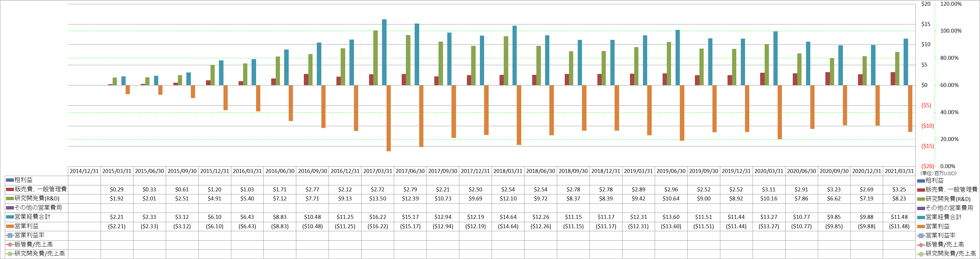Image resolution: width=980 pixels, height=259 pixels.
Task: Select the 2019/06/30 date column header
Action: coord(671,171)
